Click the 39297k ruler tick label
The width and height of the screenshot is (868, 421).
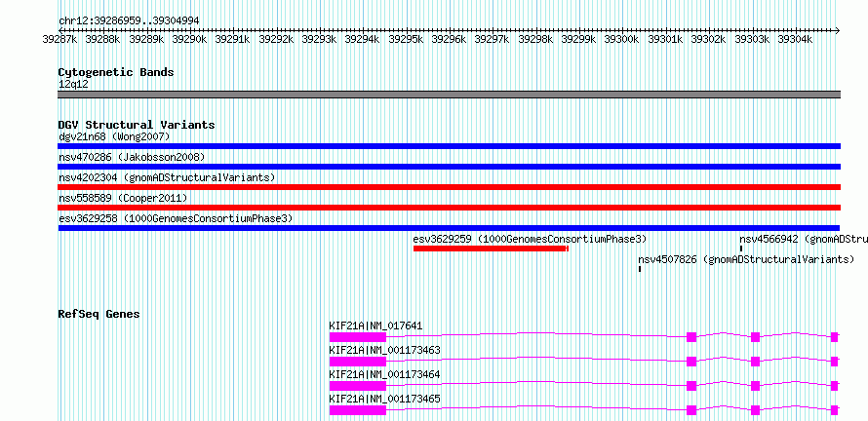click(x=493, y=39)
